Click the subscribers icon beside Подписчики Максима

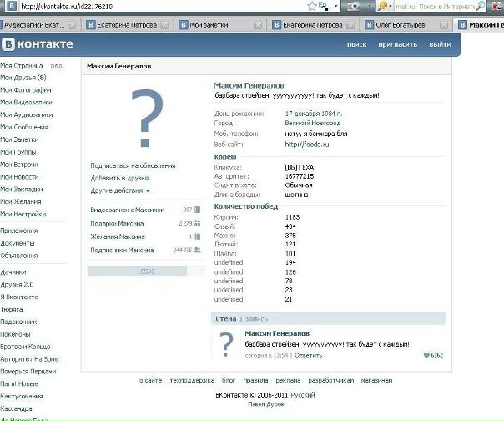click(x=198, y=250)
